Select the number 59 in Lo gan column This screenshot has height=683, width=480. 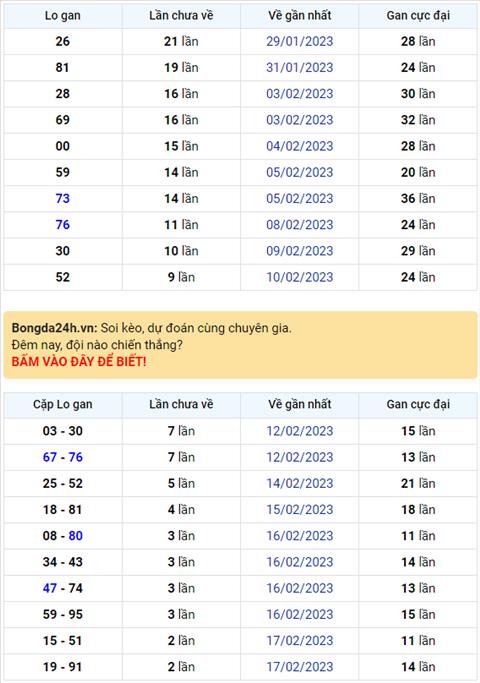(x=63, y=172)
